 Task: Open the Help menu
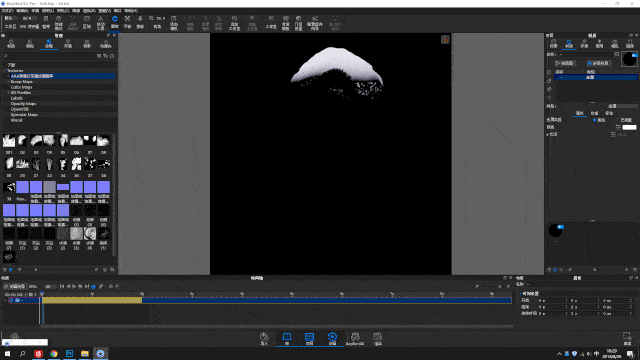coord(131,11)
